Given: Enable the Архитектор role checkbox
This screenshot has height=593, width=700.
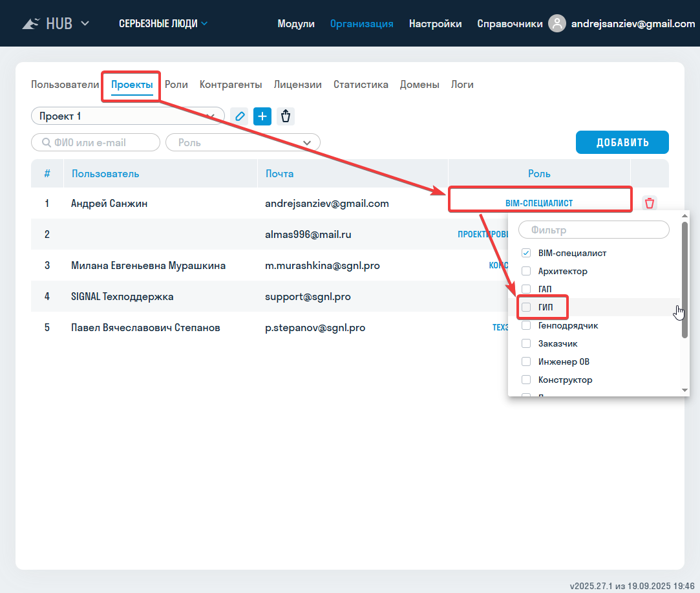Looking at the screenshot, I should (526, 271).
